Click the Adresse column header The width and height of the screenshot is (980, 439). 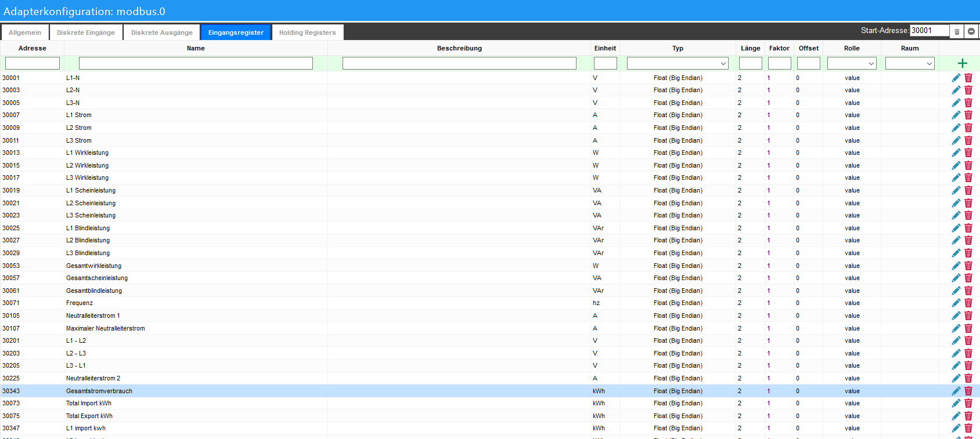[x=33, y=48]
